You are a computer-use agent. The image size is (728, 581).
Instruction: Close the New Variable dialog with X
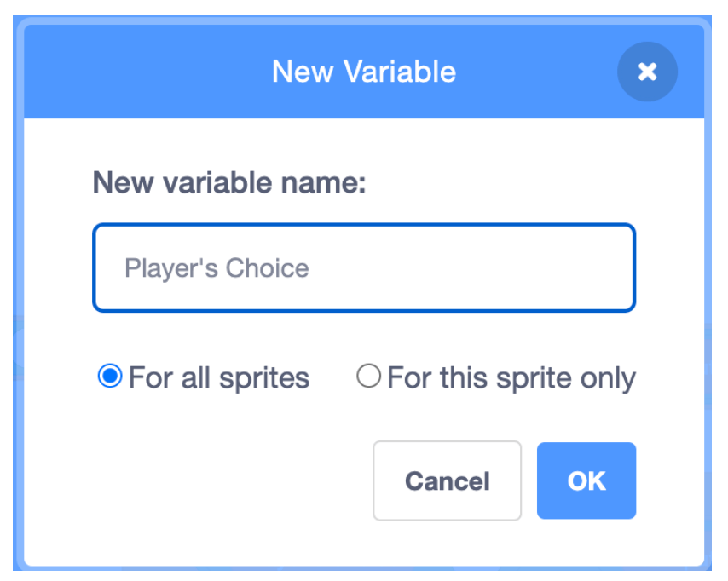647,72
